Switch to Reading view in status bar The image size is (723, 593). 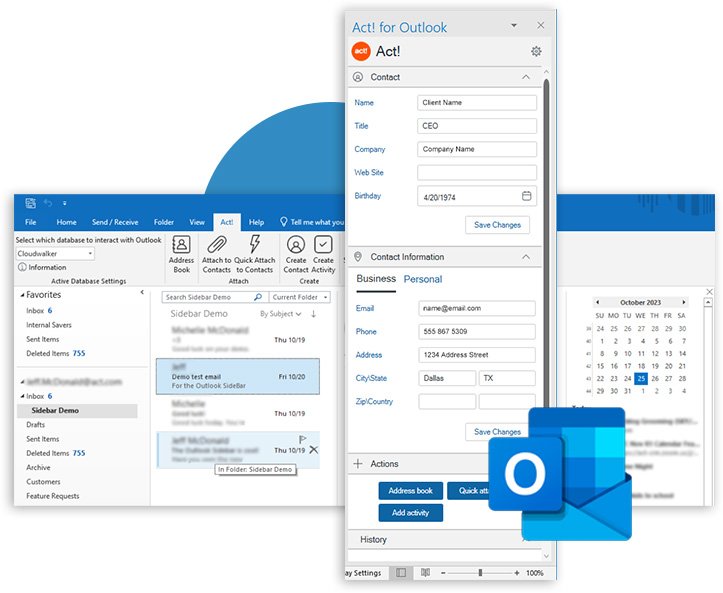point(426,573)
